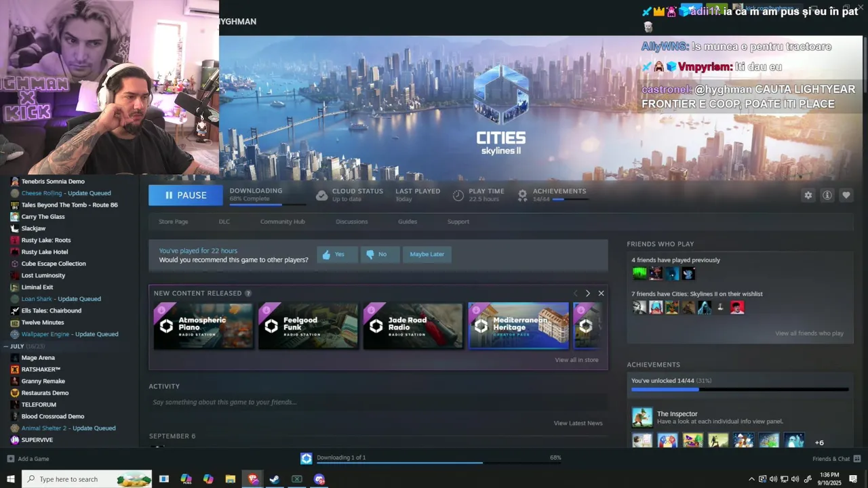Click the heart favorite icon
The image size is (868, 488).
point(846,195)
